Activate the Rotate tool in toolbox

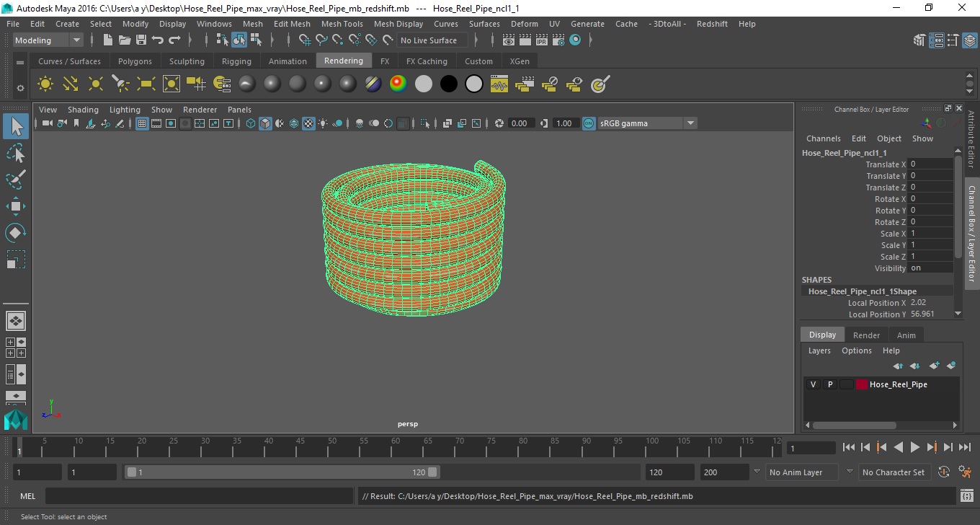coord(16,233)
